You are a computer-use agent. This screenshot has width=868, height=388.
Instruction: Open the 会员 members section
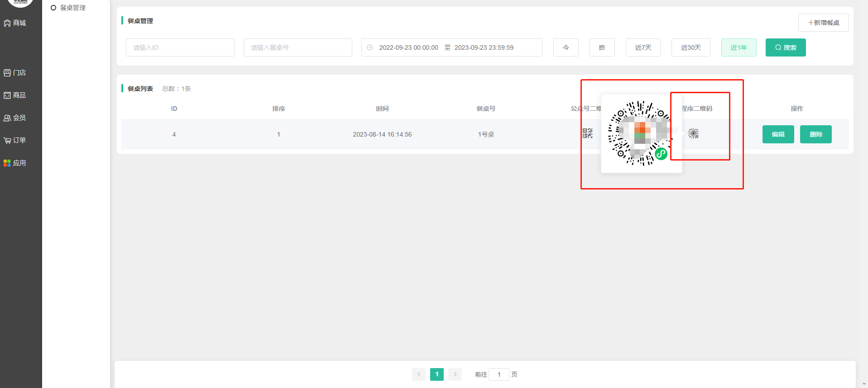(x=15, y=118)
